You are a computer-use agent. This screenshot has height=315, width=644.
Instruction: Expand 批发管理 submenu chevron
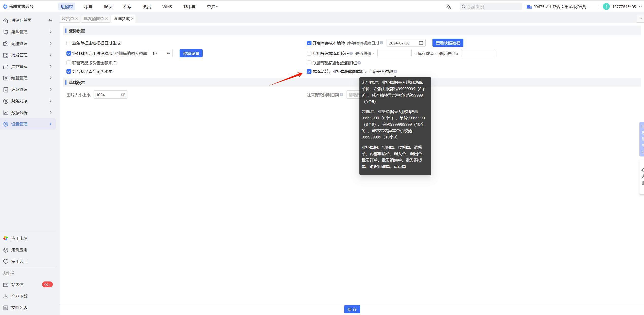tap(51, 55)
